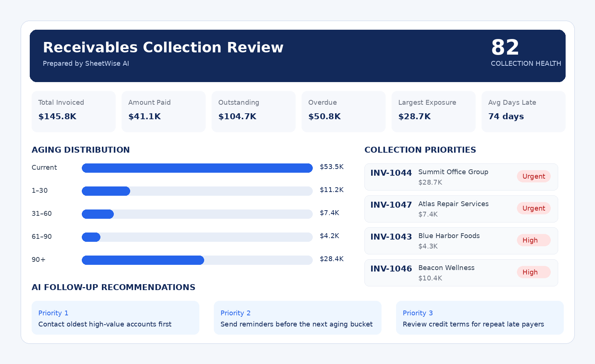Open invoice INV-1043

461,241
